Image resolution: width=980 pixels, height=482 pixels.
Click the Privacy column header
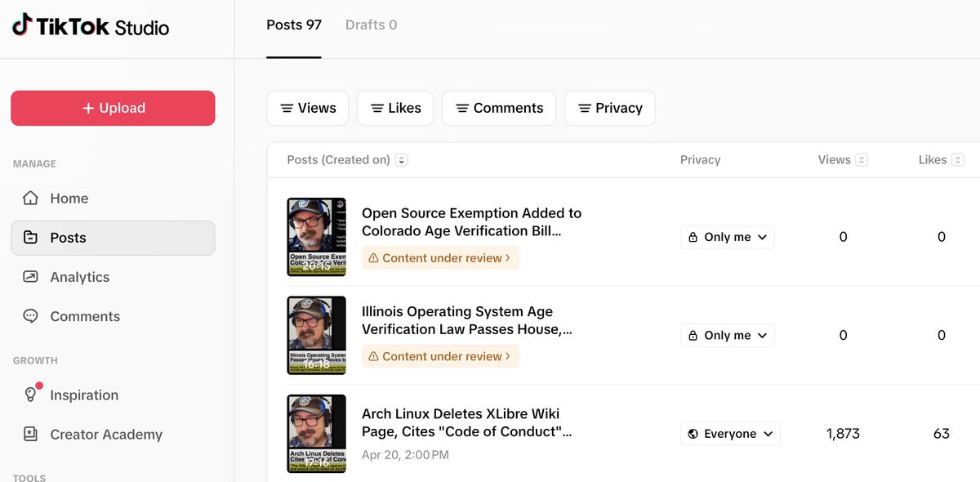[700, 160]
